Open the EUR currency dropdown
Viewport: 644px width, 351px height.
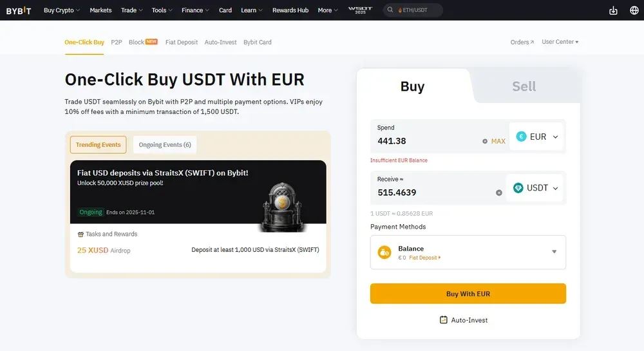(537, 137)
